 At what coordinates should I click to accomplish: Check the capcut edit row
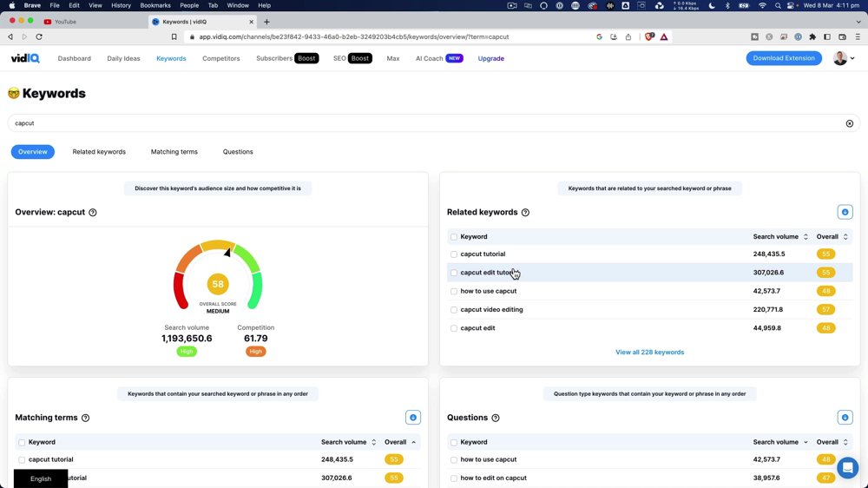pos(454,328)
